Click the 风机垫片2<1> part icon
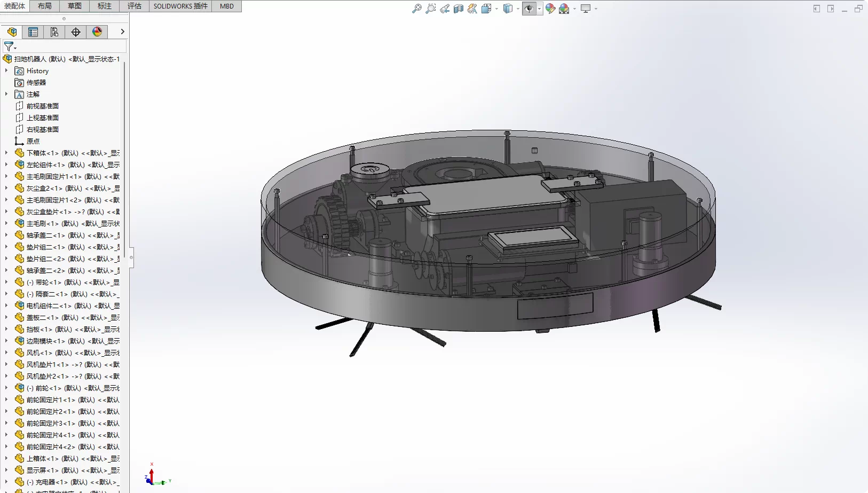868x493 pixels. [x=20, y=377]
